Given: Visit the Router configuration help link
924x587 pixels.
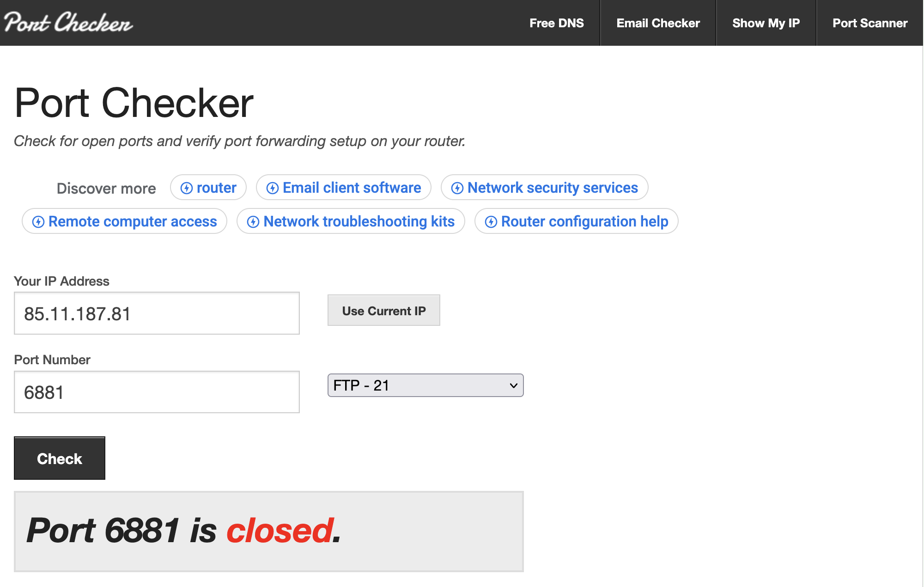Looking at the screenshot, I should pyautogui.click(x=584, y=221).
